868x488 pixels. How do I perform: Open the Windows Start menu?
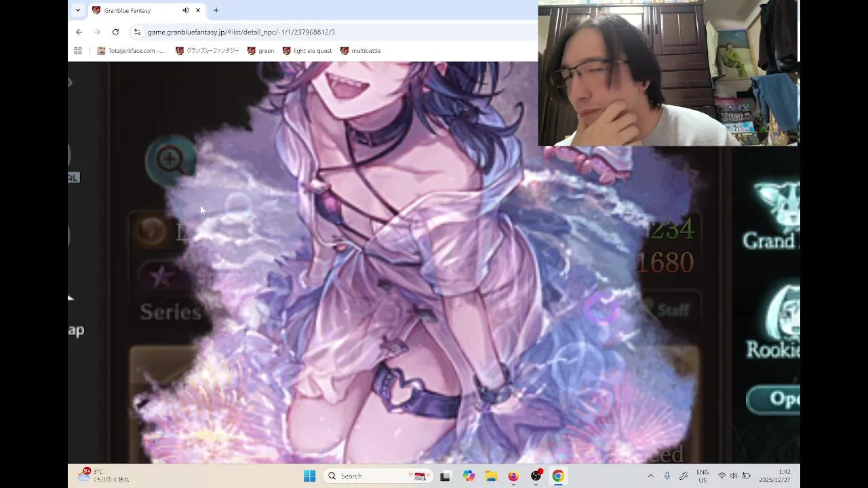point(309,476)
